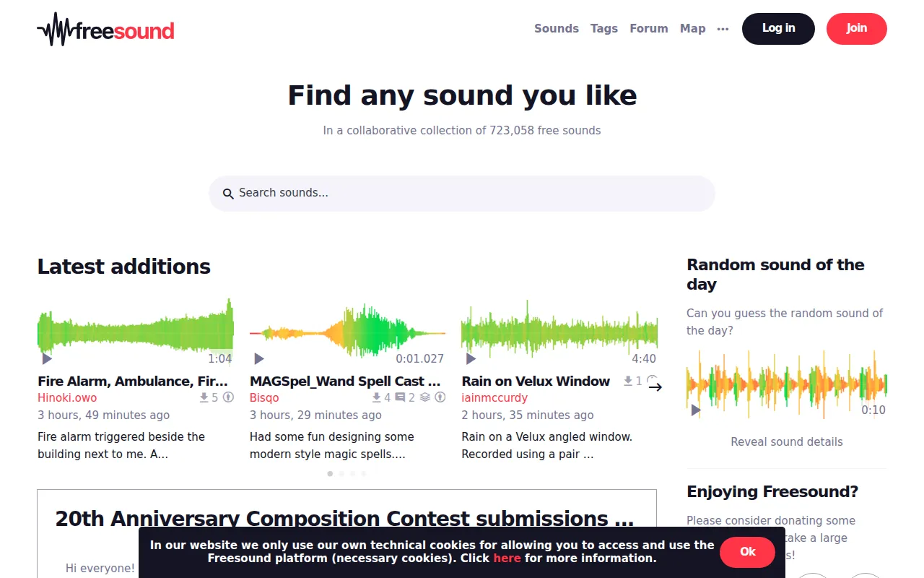Viewport: 924px width, 578px height.
Task: Open the Tags page
Action: click(604, 29)
